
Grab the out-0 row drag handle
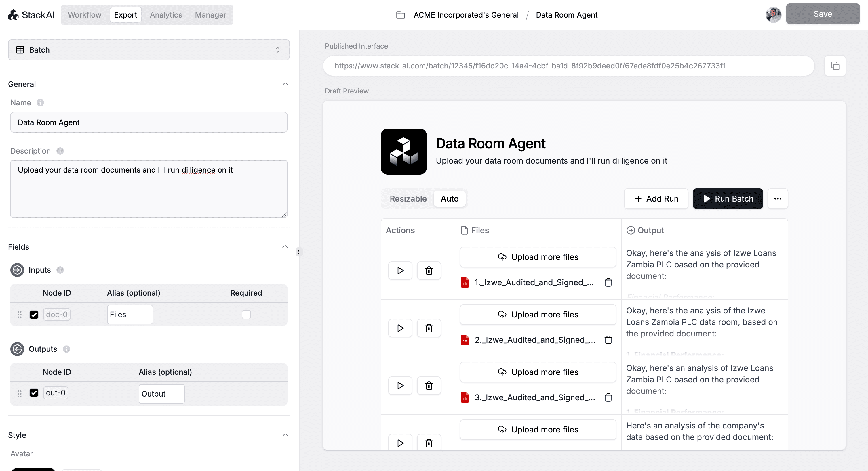click(20, 394)
